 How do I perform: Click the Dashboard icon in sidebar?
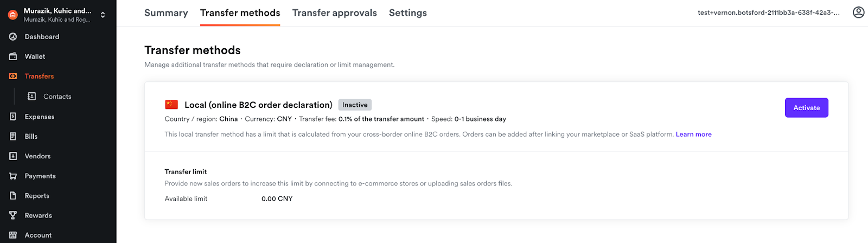pyautogui.click(x=13, y=37)
